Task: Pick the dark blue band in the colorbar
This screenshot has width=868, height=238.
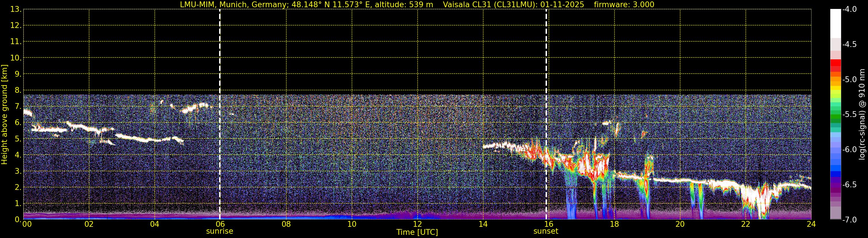Action: [x=835, y=174]
